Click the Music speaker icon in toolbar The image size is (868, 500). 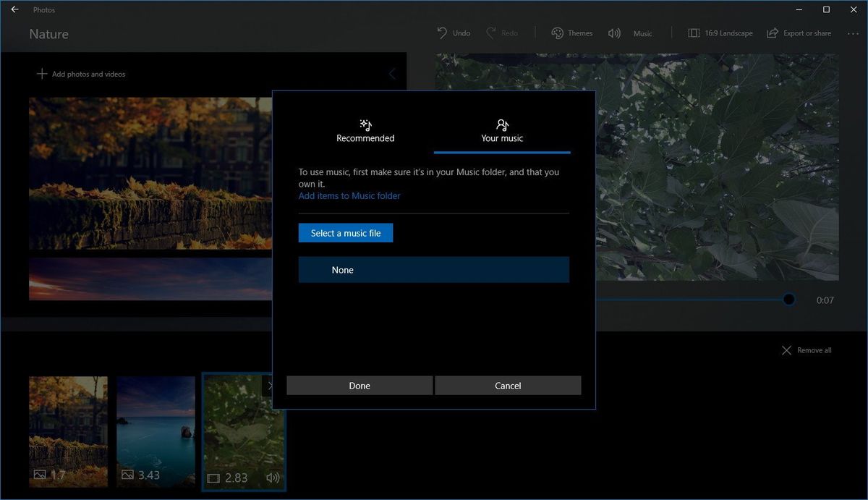click(614, 33)
